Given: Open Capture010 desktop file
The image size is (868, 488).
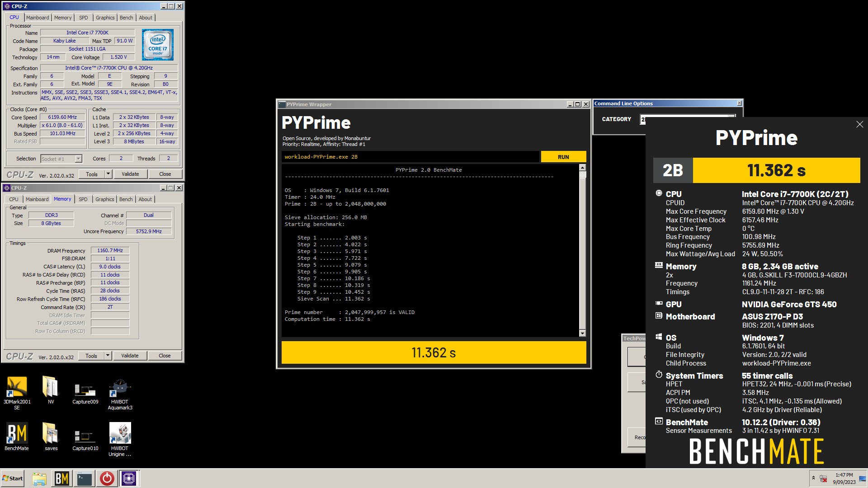Looking at the screenshot, I should pyautogui.click(x=85, y=439).
